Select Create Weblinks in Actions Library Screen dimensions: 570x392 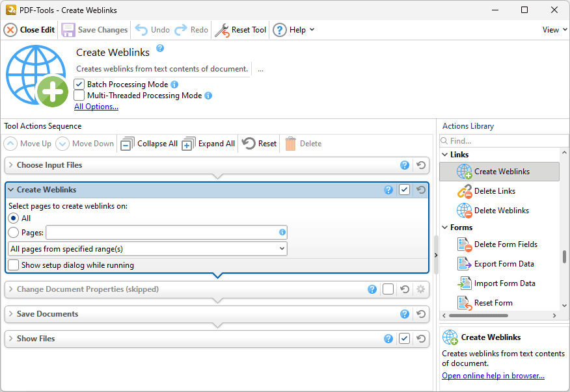pyautogui.click(x=500, y=172)
